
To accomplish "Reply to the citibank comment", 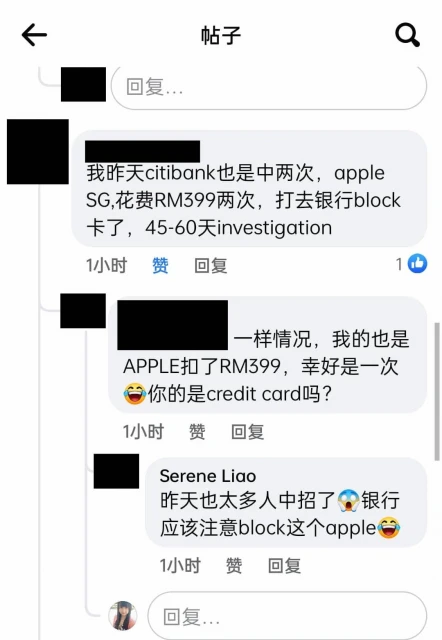I will pyautogui.click(x=211, y=266).
